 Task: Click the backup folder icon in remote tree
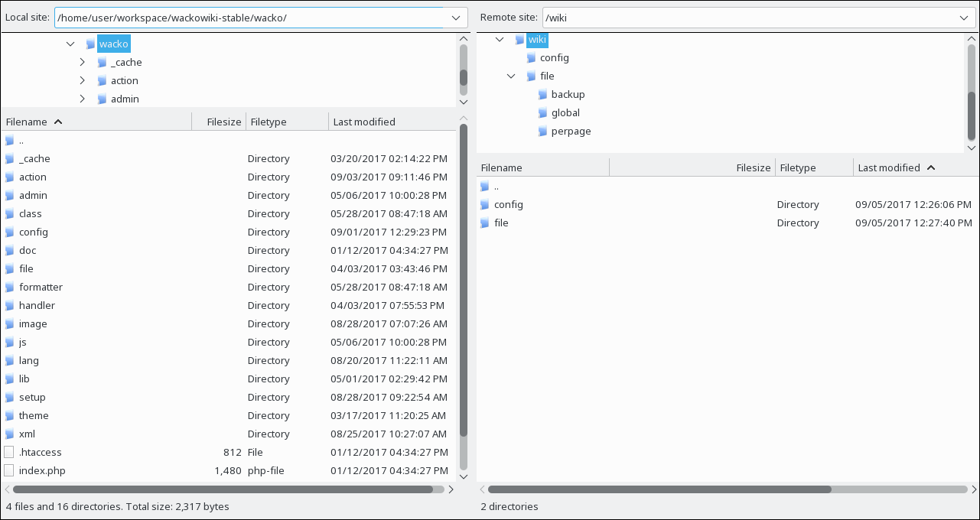click(x=542, y=94)
